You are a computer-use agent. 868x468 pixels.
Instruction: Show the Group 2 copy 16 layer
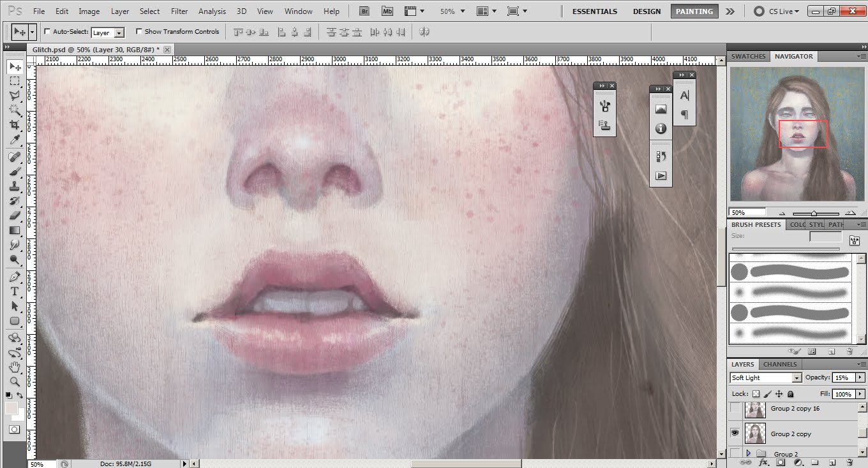click(x=735, y=409)
